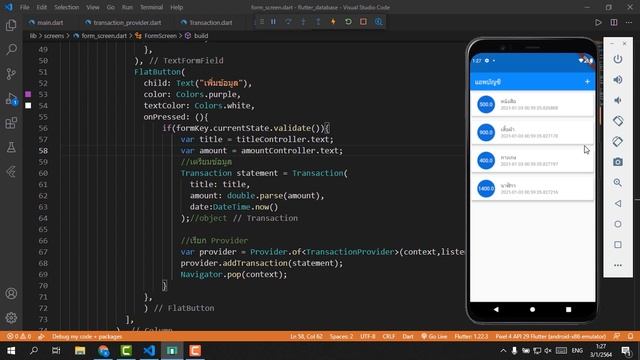640x360 pixels.
Task: Click emulator zoom magnifier icon
Action: [618, 182]
